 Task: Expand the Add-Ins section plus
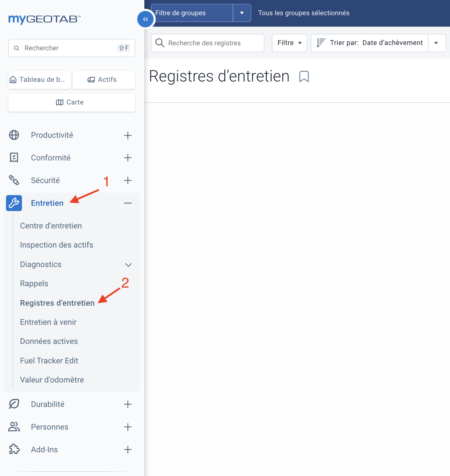128,450
